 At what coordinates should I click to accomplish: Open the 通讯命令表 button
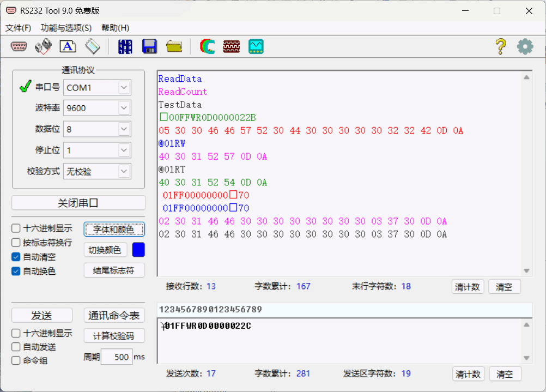(114, 315)
